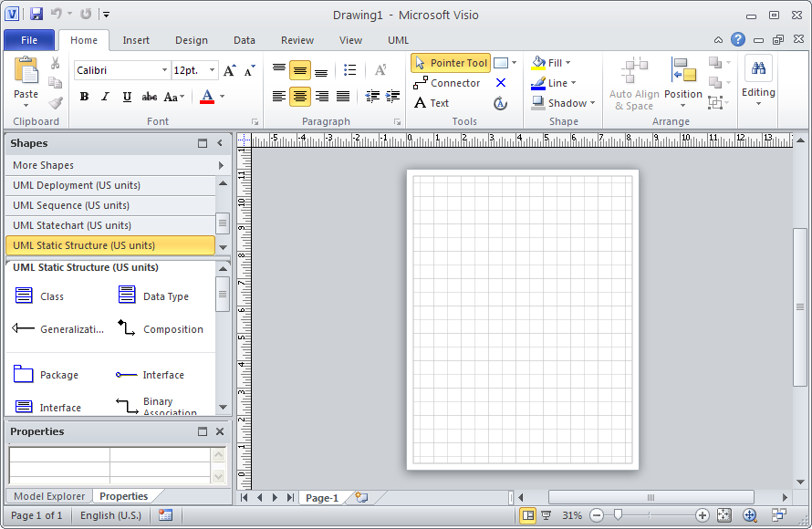The width and height of the screenshot is (812, 529).
Task: Open the Font Color dropdown arrow
Action: point(223,97)
